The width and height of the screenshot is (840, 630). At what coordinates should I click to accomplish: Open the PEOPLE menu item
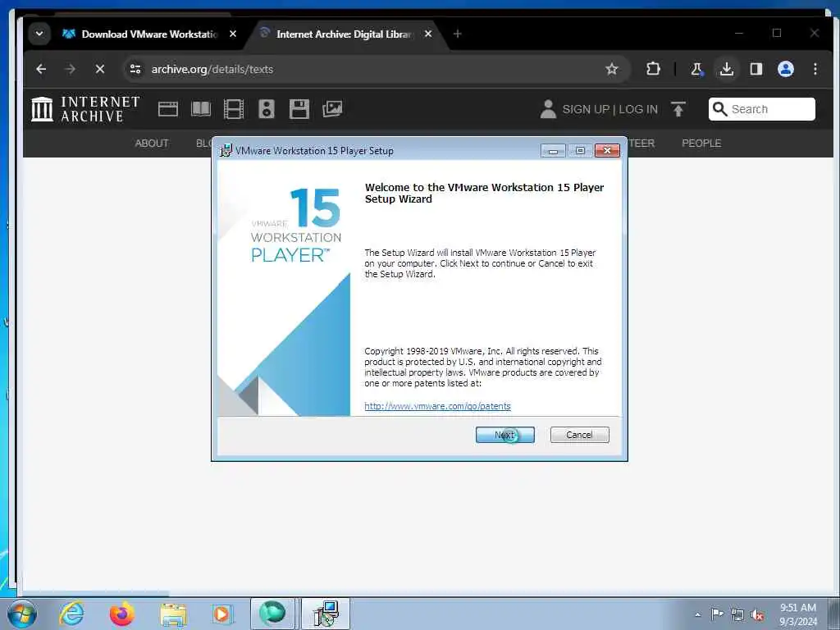(701, 143)
